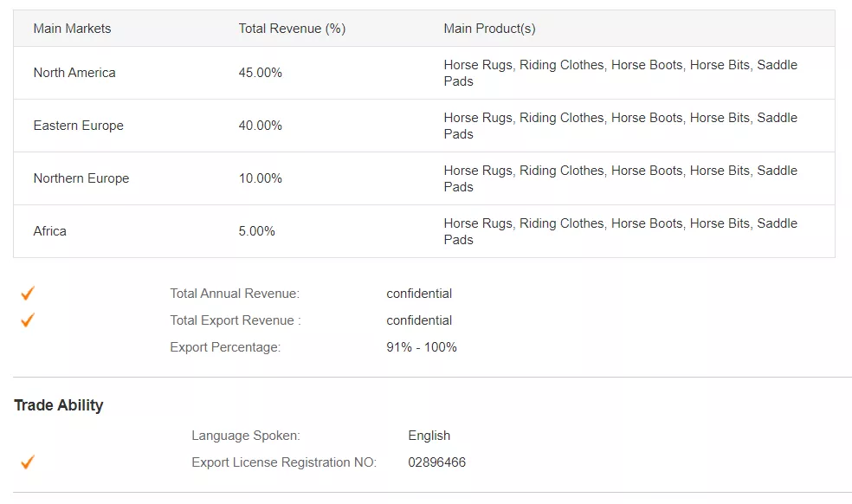
Task: Click the Northern Europe market cell
Action: [81, 178]
